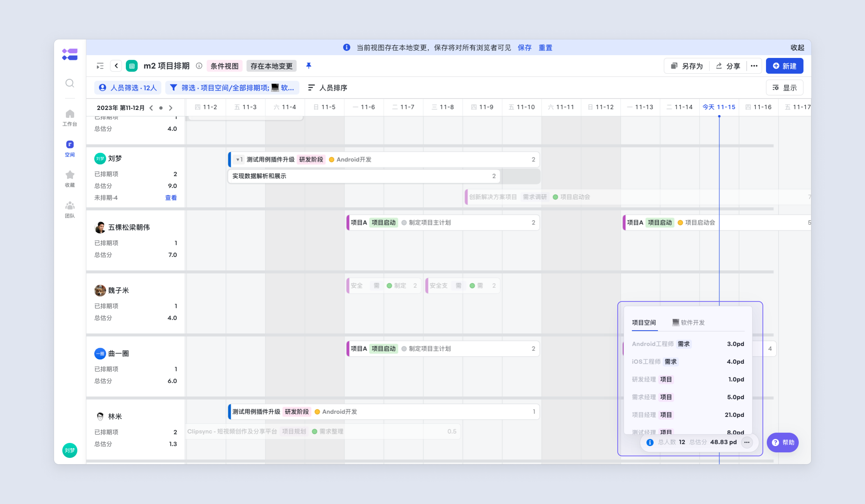Click the info icon in the banner

tap(347, 47)
